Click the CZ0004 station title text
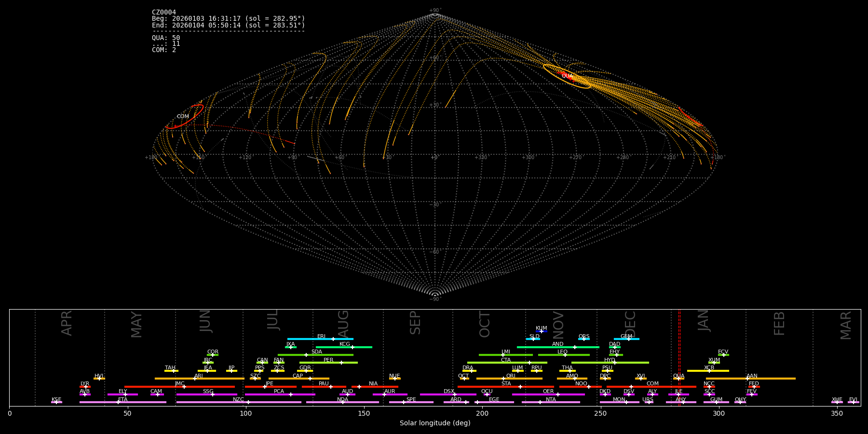The height and width of the screenshot is (434, 868). pyautogui.click(x=164, y=13)
